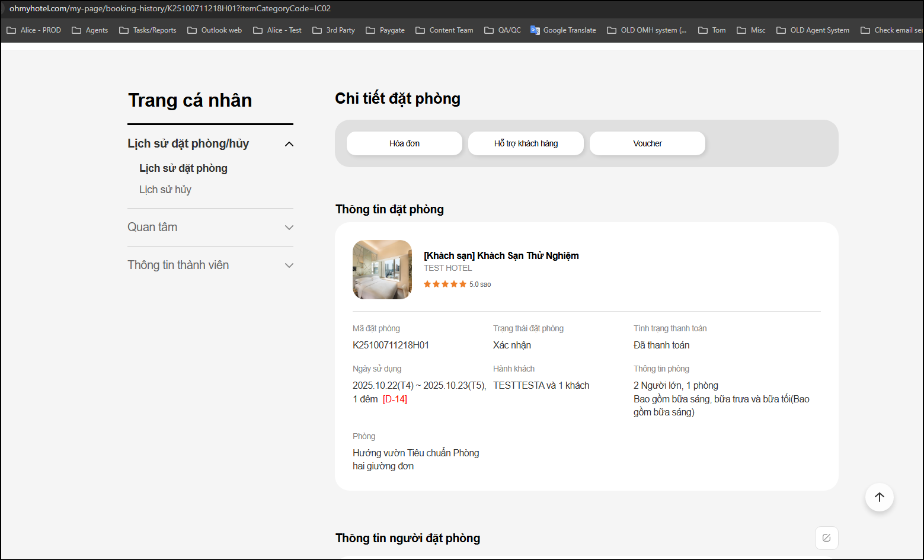Open the Content Team bookmark folder
924x560 pixels.
coord(445,30)
